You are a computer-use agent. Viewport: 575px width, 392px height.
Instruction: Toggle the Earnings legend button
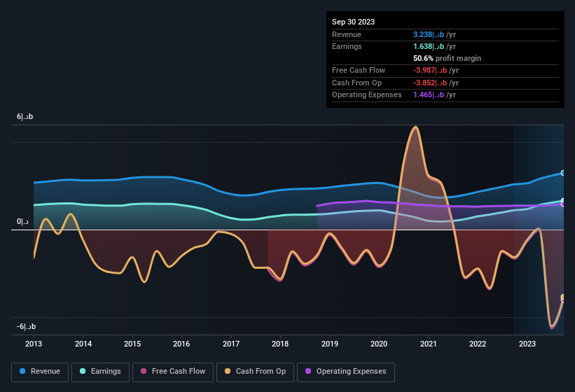(100, 372)
